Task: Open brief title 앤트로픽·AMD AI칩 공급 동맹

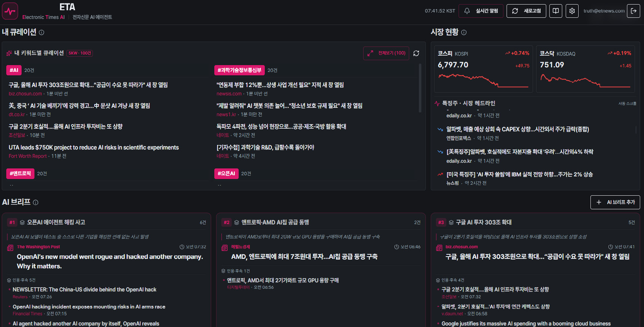Action: [275, 223]
